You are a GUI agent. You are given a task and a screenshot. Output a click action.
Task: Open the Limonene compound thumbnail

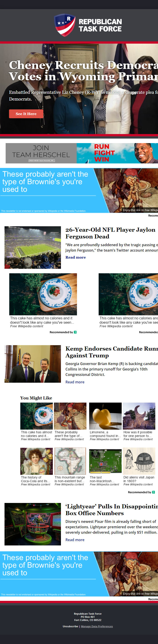tap(105, 416)
